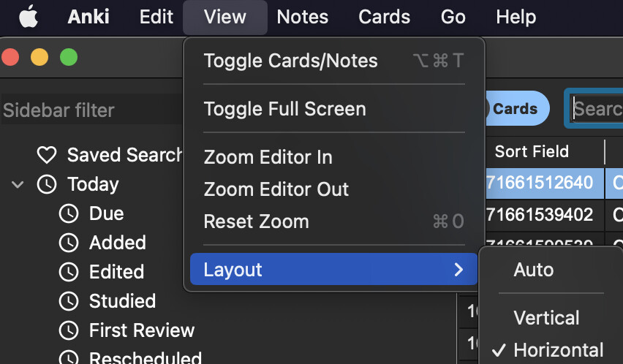This screenshot has width=623, height=364.
Task: Click the clock icon beside Edited
Action: click(69, 272)
